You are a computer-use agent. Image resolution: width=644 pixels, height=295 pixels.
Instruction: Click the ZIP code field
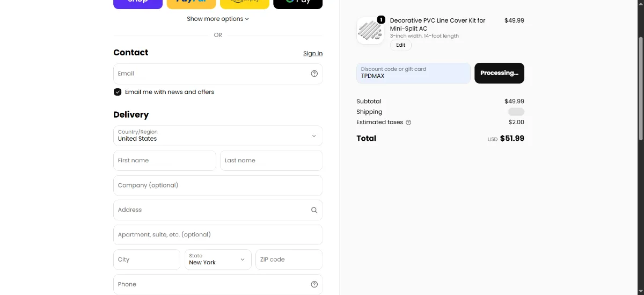coord(289,260)
